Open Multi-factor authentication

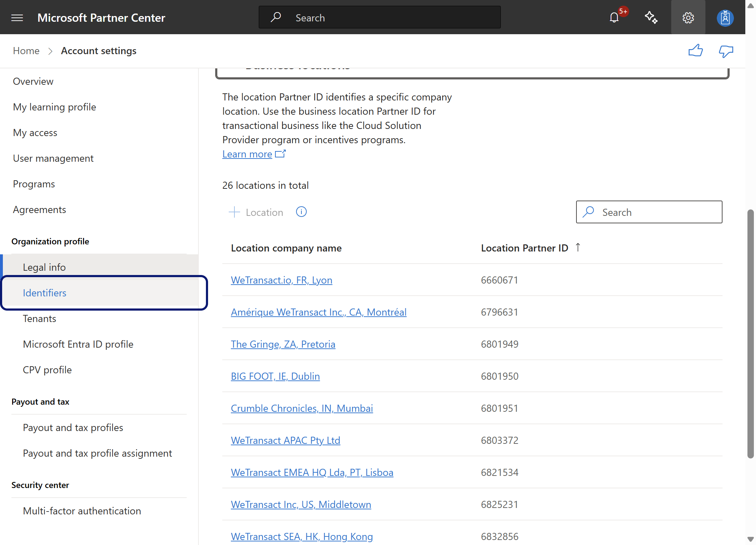coord(82,511)
